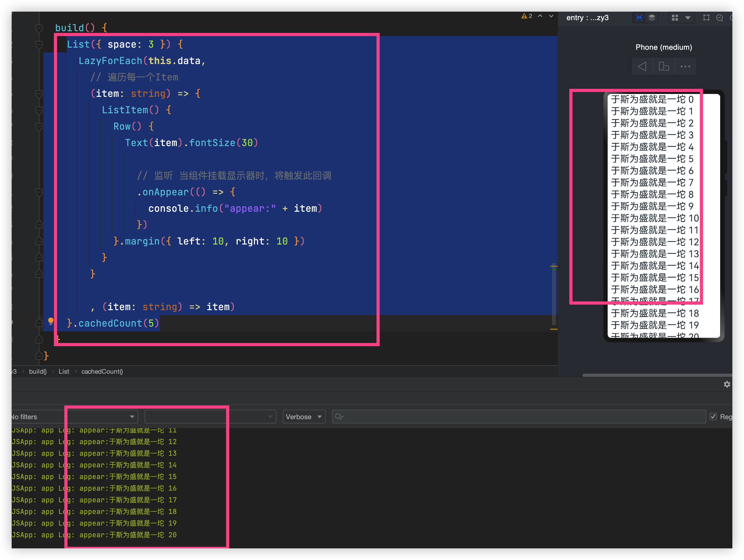Screen dimensions: 744x560
Task: Click the zoom out icon in previewer
Action: [720, 17]
